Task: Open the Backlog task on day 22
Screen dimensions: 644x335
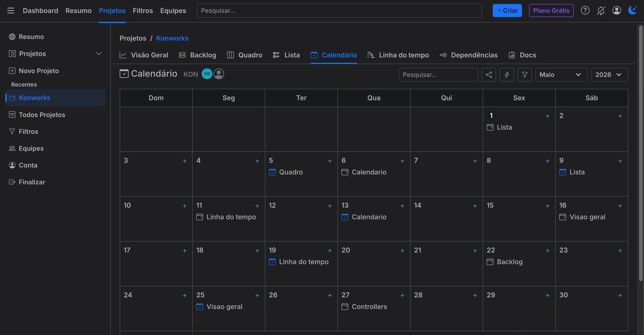Action: pos(505,262)
